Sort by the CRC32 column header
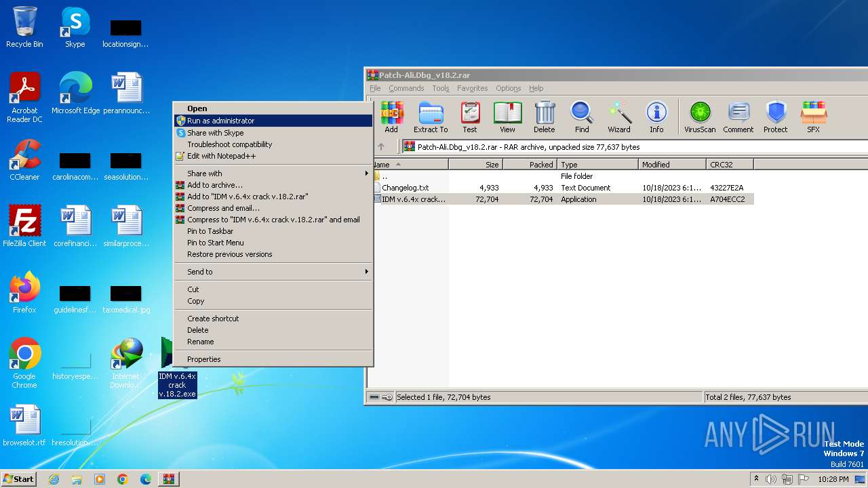 coord(730,165)
